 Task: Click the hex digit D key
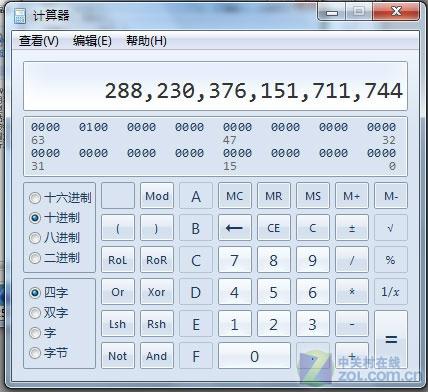[196, 292]
